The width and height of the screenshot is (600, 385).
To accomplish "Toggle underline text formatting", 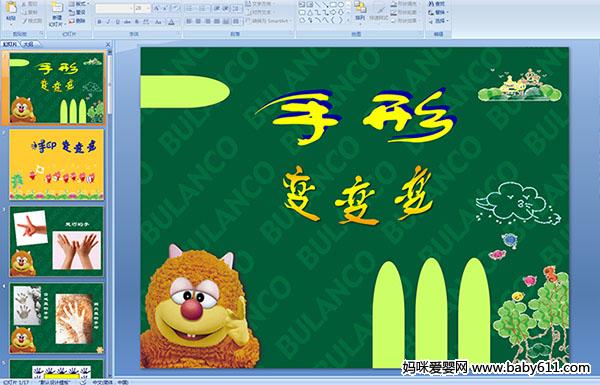I will pos(117,22).
